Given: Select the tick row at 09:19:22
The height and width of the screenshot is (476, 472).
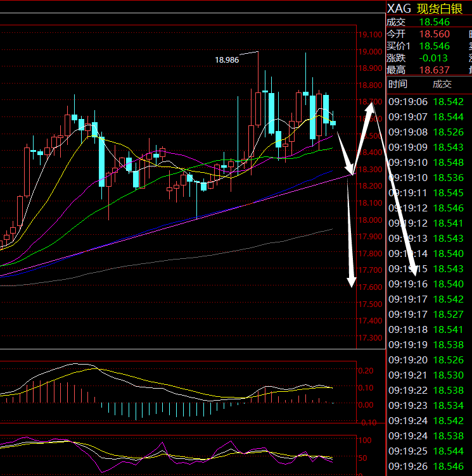Looking at the screenshot, I should (426, 391).
